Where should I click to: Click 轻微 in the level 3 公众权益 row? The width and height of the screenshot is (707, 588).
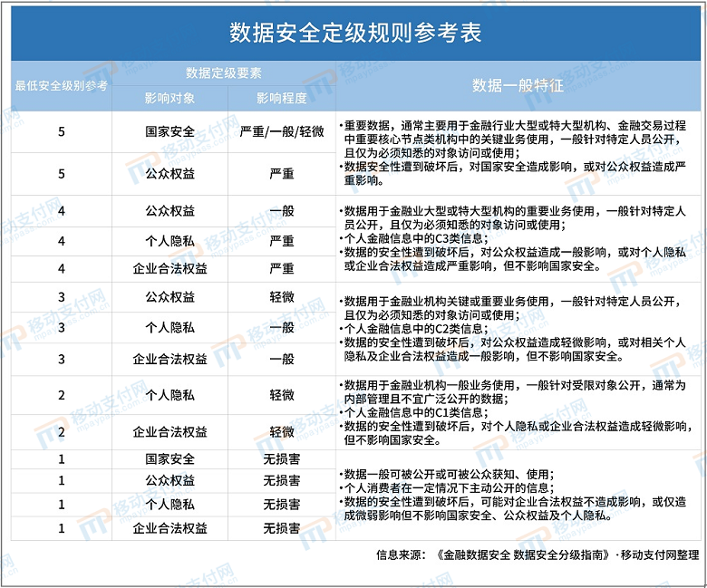(x=282, y=297)
